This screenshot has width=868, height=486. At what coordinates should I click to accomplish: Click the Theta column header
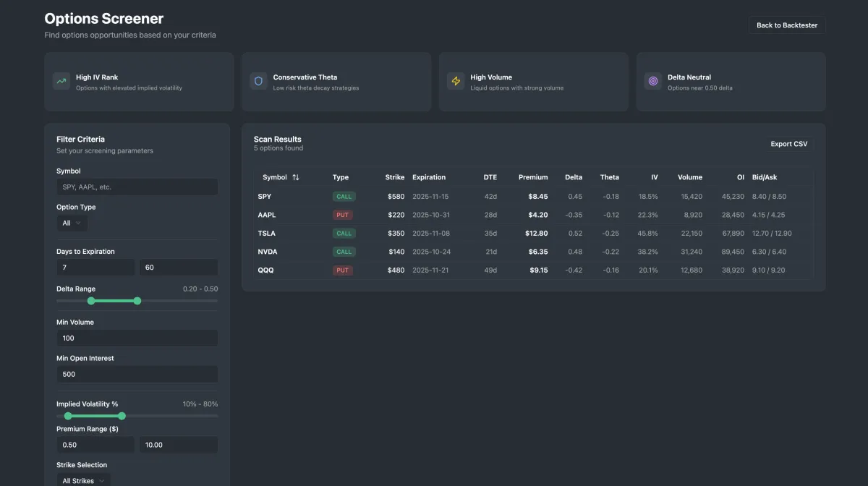coord(610,177)
